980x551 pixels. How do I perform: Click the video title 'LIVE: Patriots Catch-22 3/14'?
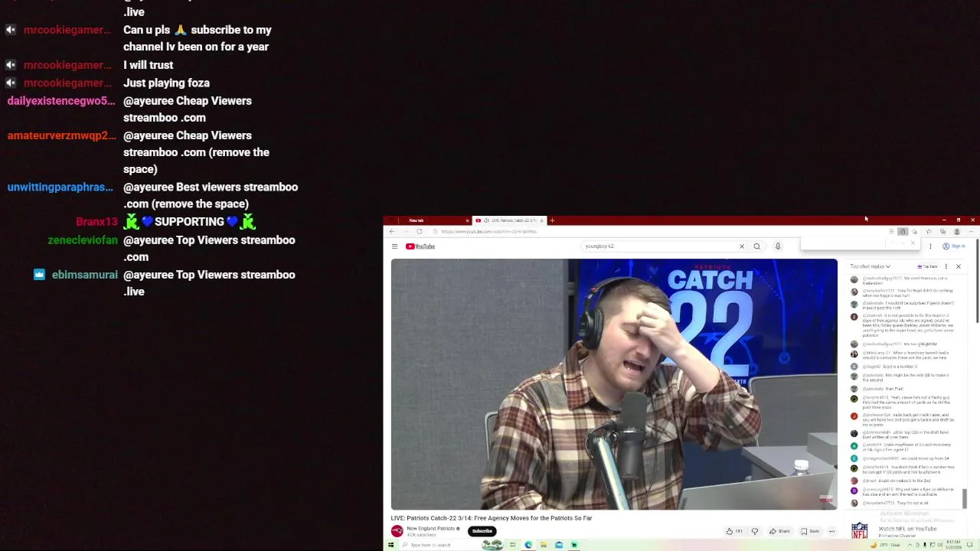tap(491, 518)
